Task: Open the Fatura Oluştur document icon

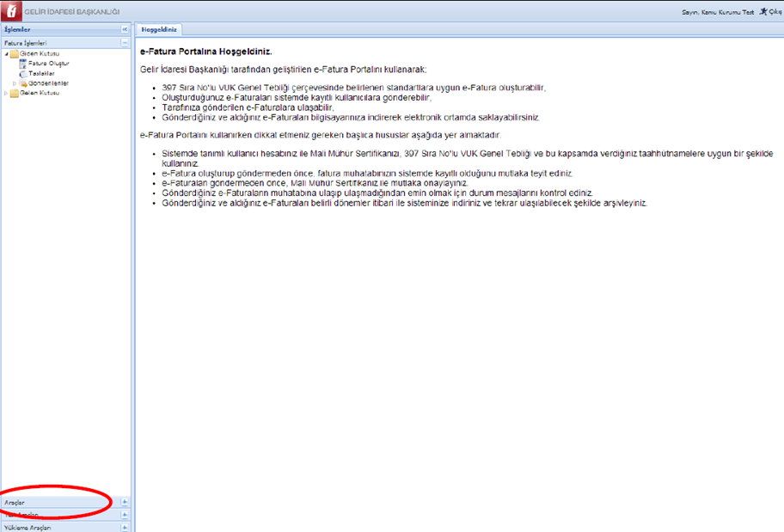Action: pyautogui.click(x=22, y=64)
